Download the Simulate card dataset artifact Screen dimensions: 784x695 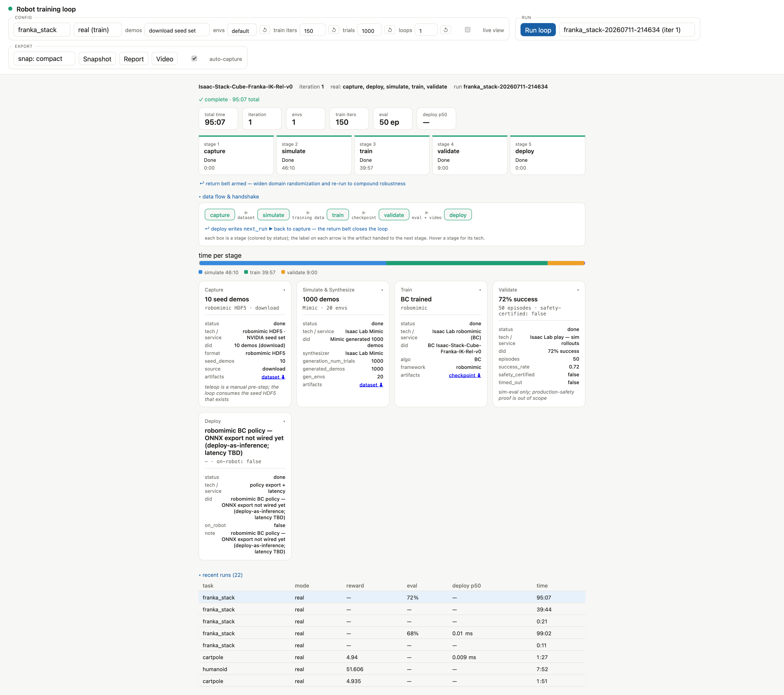[x=371, y=385]
